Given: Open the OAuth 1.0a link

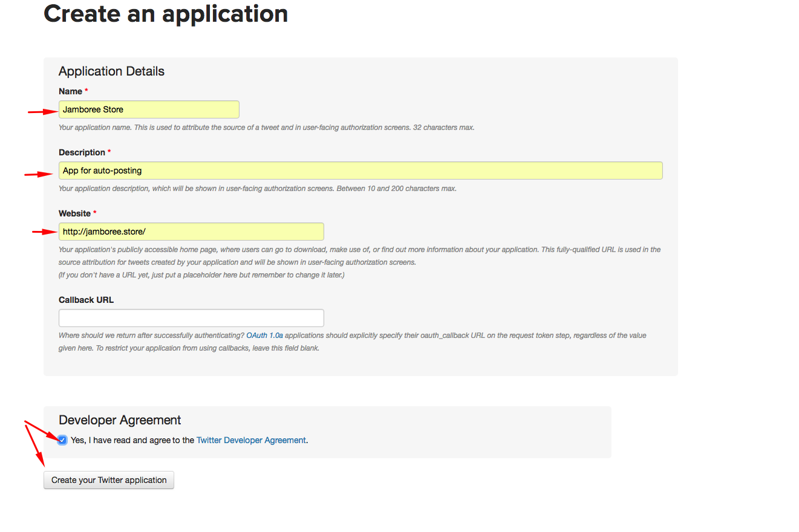Looking at the screenshot, I should tap(264, 335).
